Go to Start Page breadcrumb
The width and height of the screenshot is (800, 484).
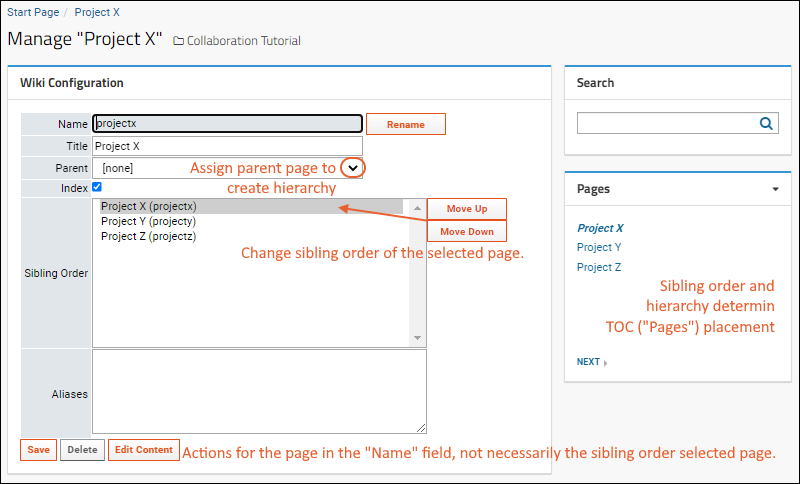(33, 12)
